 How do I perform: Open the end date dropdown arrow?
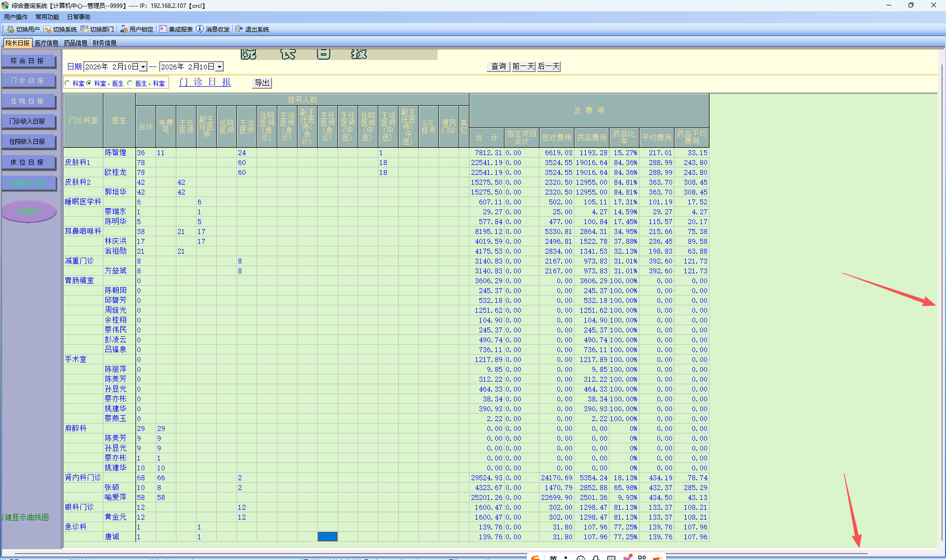[x=220, y=67]
